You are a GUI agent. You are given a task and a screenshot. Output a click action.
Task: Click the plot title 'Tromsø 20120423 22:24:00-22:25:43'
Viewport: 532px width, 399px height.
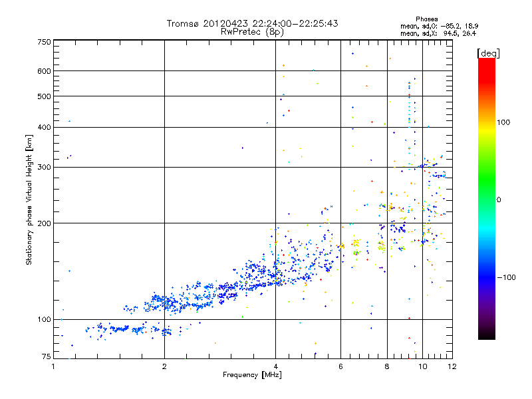[x=252, y=23]
